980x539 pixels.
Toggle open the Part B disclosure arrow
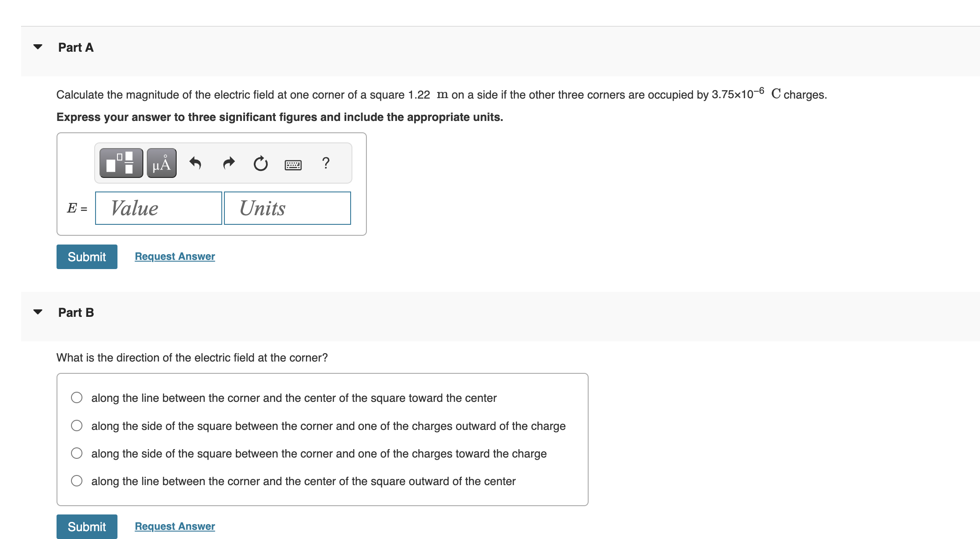click(38, 312)
